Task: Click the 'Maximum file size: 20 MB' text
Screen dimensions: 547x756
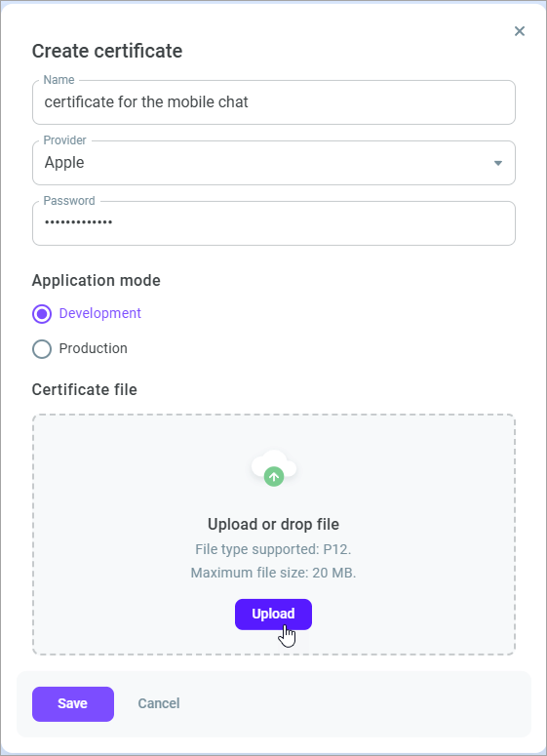Action: (x=273, y=573)
